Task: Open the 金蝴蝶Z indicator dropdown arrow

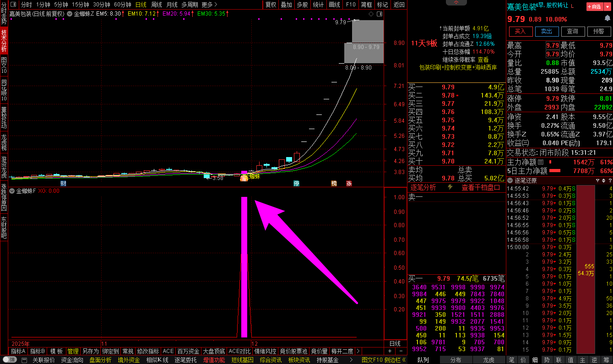Action: point(70,14)
